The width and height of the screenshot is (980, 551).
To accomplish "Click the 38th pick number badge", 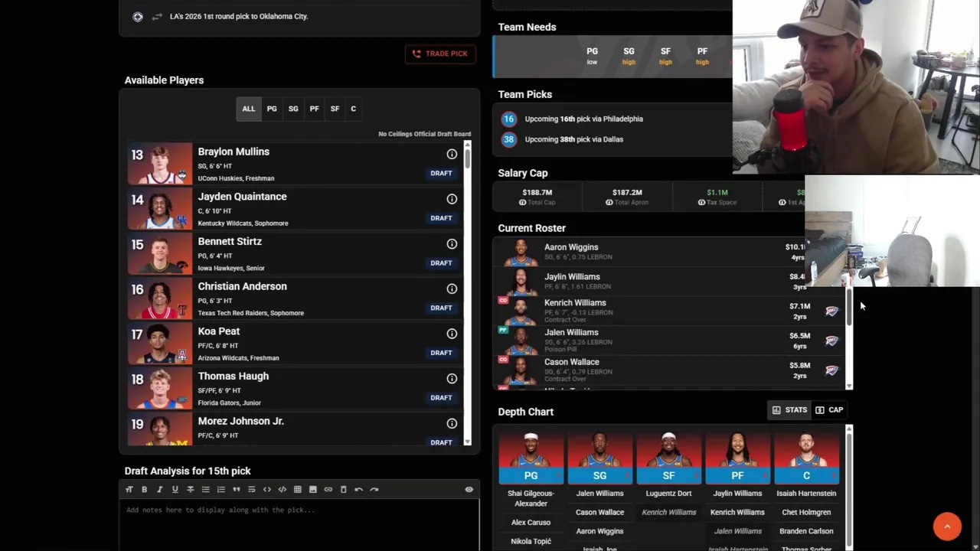I will (x=508, y=139).
